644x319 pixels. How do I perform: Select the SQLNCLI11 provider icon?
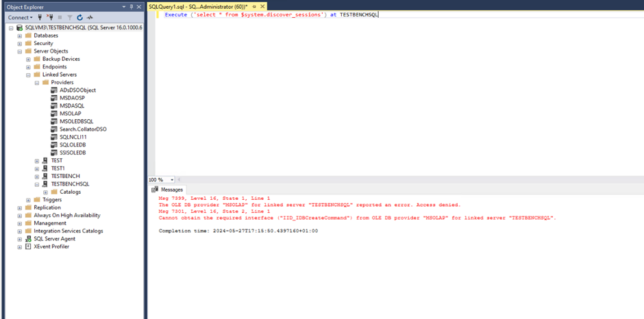click(x=54, y=137)
